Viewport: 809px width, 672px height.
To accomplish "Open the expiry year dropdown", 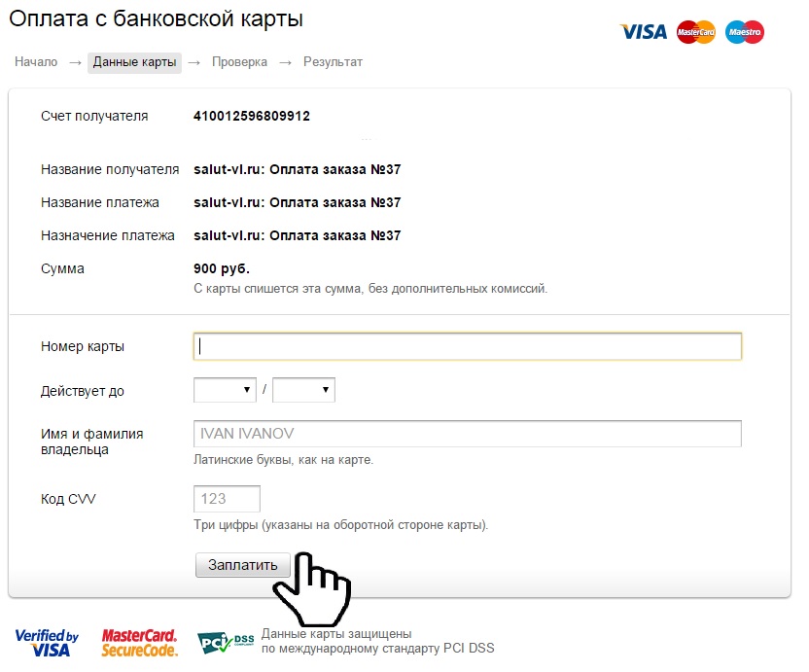I will coord(303,390).
